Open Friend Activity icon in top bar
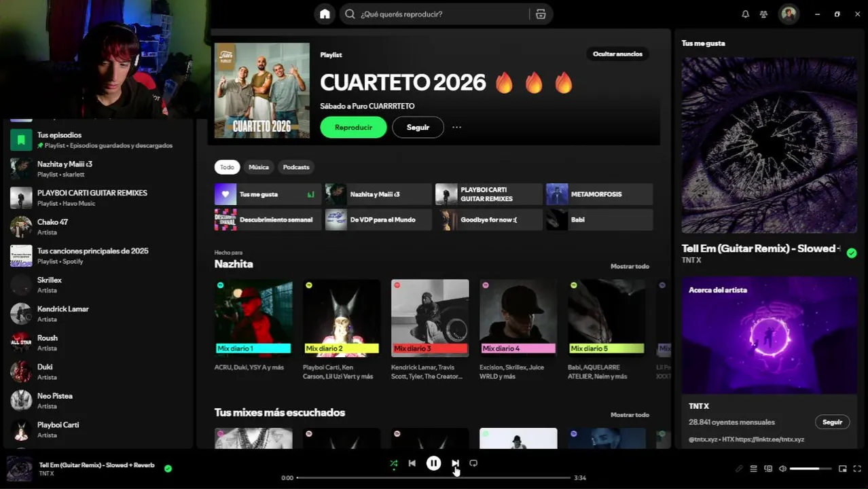Screen dimensions: 868x489 (x=764, y=14)
